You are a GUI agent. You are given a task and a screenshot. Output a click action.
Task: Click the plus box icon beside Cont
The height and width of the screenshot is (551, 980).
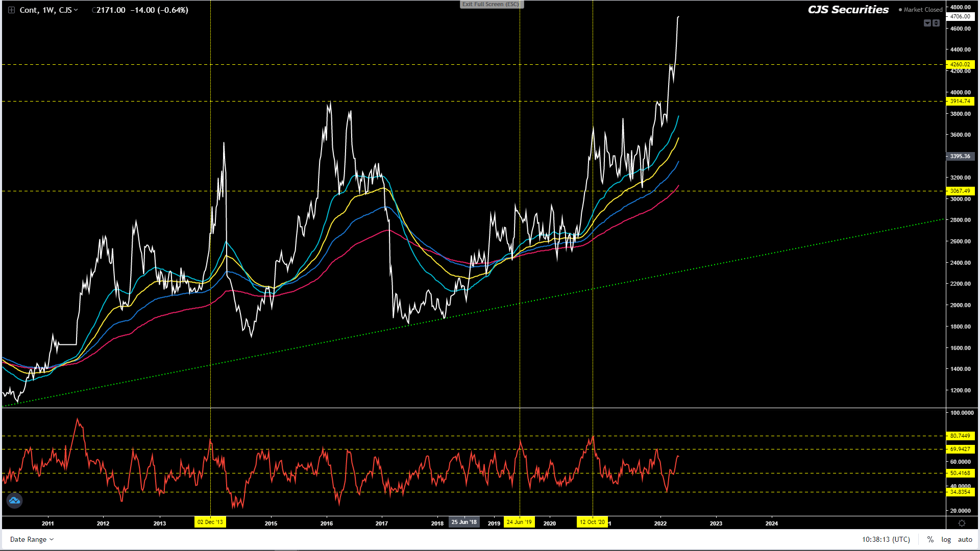[x=11, y=10]
